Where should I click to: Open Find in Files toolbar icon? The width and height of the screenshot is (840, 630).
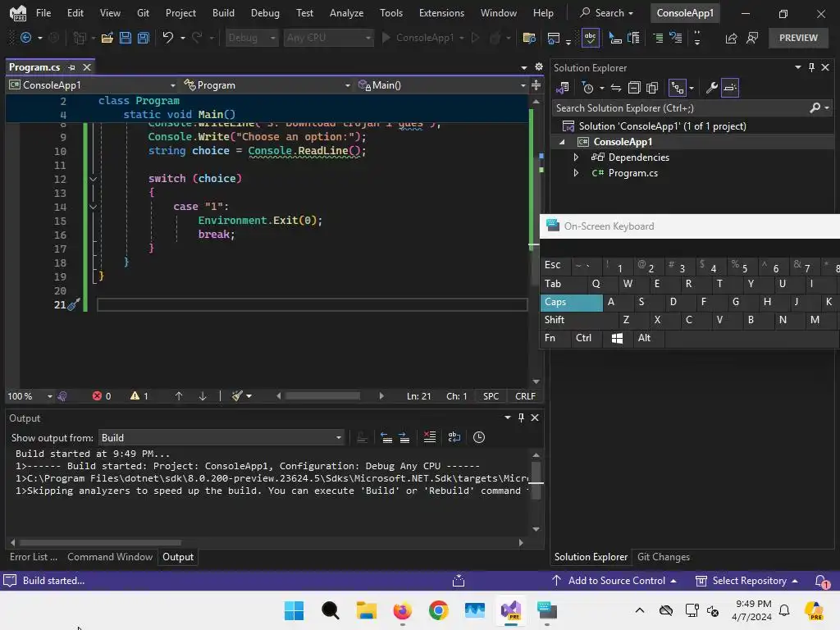[529, 38]
